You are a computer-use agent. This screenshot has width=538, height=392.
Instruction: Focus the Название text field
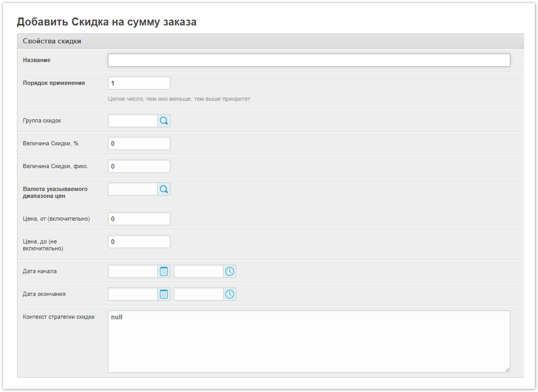point(309,60)
